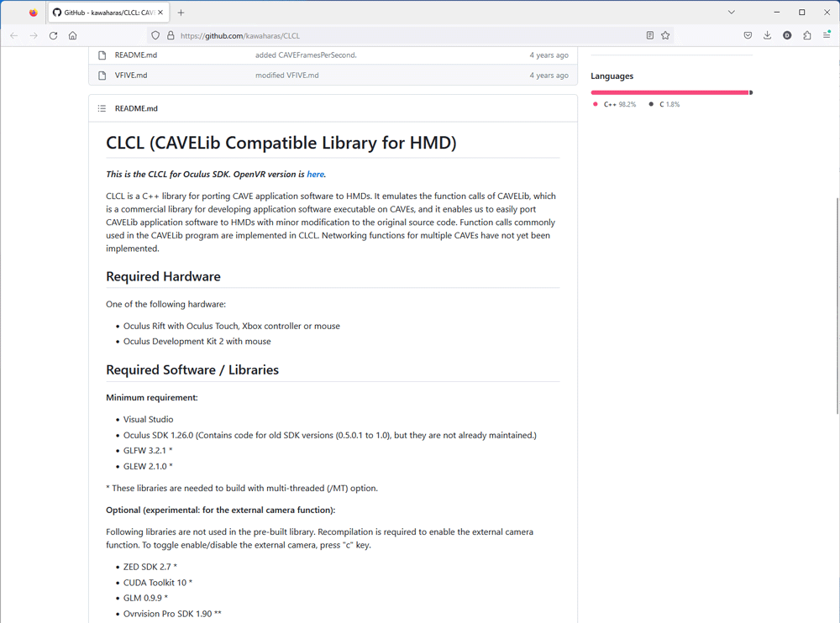Viewport: 840px width, 623px height.
Task: Click the 'Languages' sidebar heading
Action: [612, 76]
